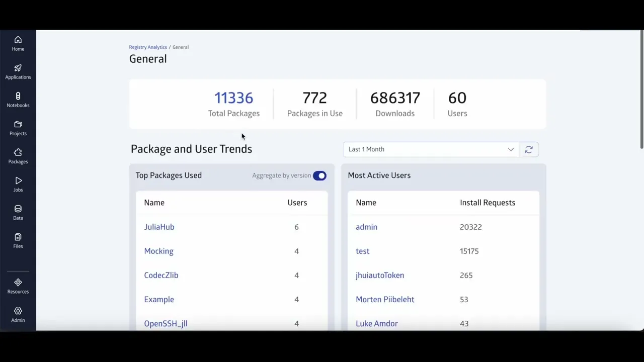Open the test user link
The width and height of the screenshot is (644, 362).
pos(362,251)
